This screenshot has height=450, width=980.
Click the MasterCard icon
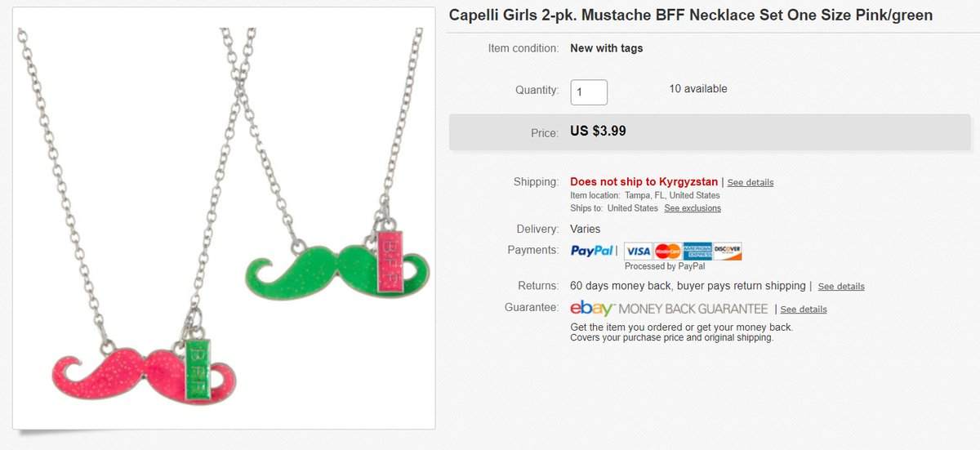click(668, 251)
